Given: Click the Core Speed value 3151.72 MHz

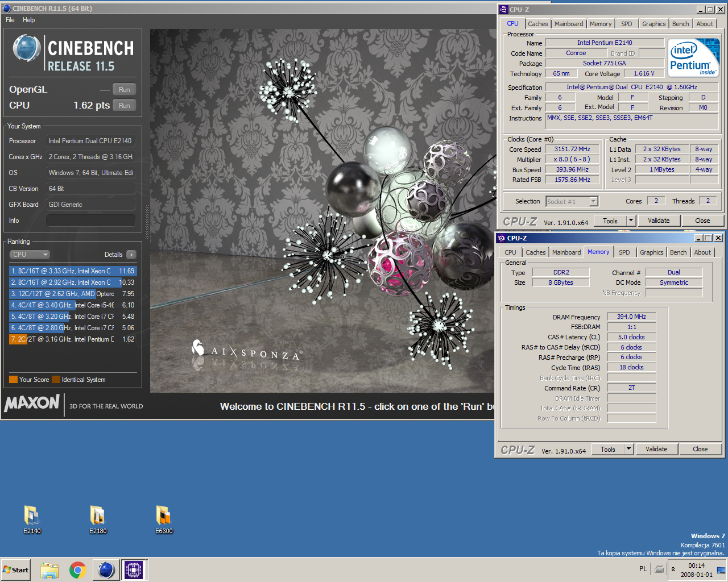Looking at the screenshot, I should (572, 149).
